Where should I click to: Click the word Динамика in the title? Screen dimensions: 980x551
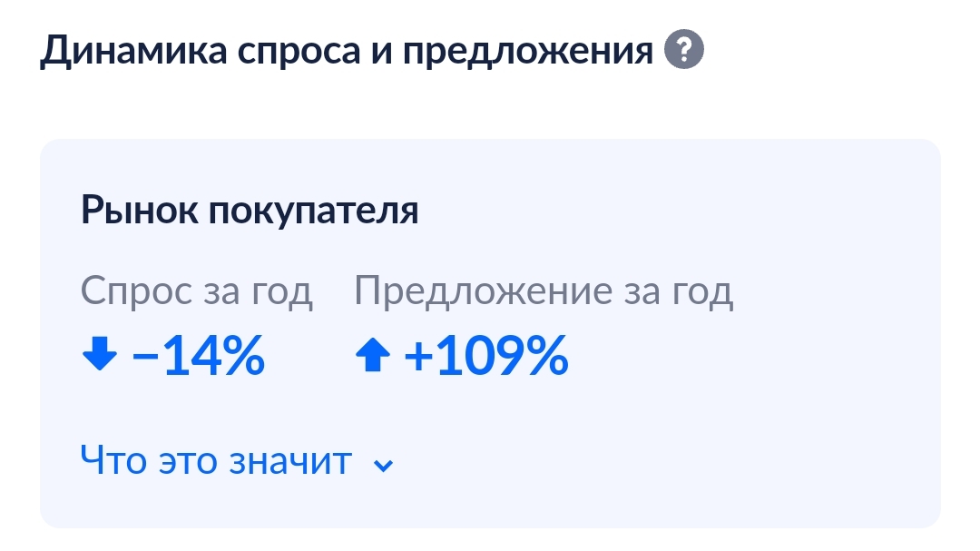pos(133,50)
